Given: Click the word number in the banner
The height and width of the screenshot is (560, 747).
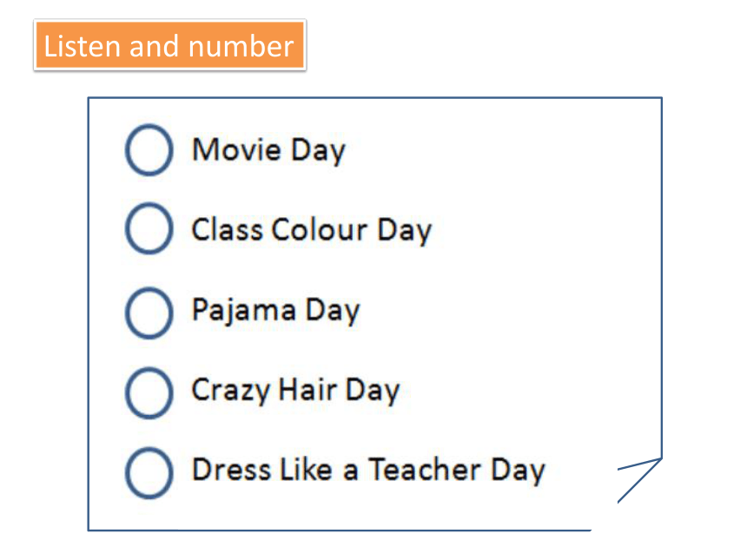Looking at the screenshot, I should (x=241, y=46).
